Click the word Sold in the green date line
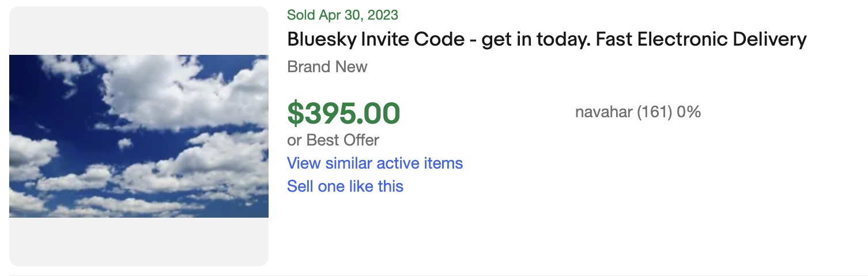The width and height of the screenshot is (868, 276). click(300, 15)
